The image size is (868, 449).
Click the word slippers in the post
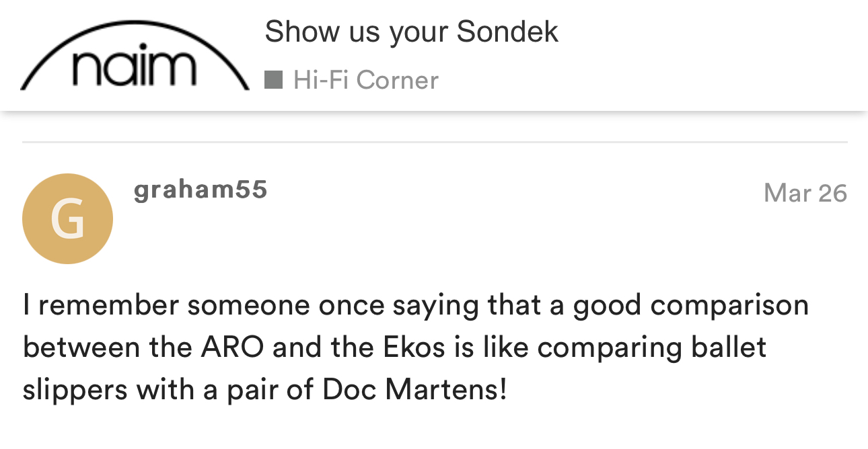[75, 390]
